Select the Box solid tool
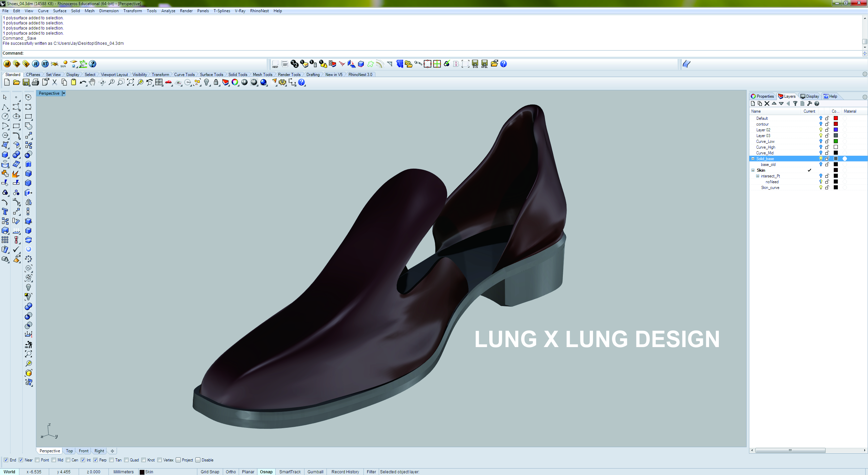This screenshot has height=475, width=868. click(x=5, y=155)
